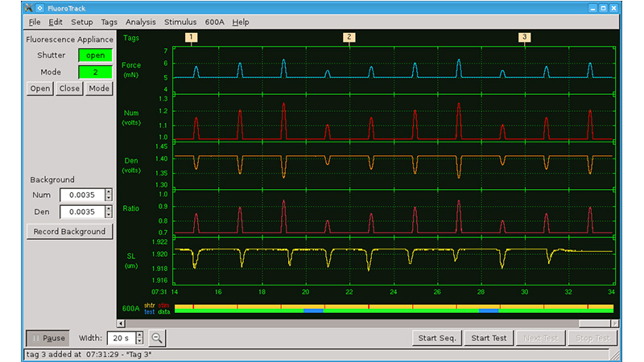Click the Record Background button
This screenshot has width=644, height=362.
coord(69,232)
